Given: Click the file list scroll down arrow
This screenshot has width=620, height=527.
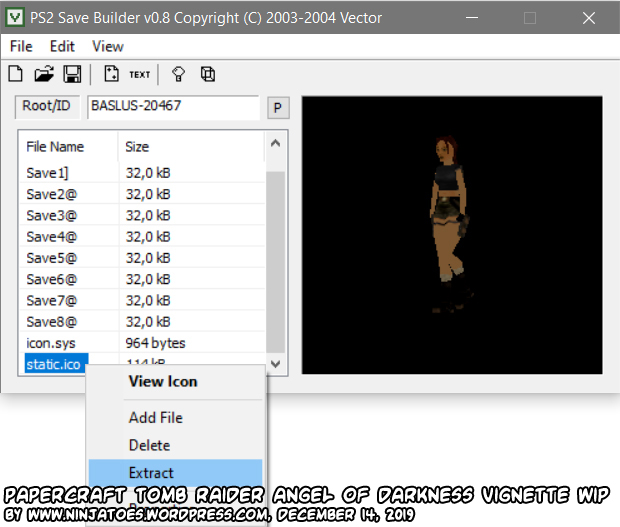Looking at the screenshot, I should pos(276,363).
